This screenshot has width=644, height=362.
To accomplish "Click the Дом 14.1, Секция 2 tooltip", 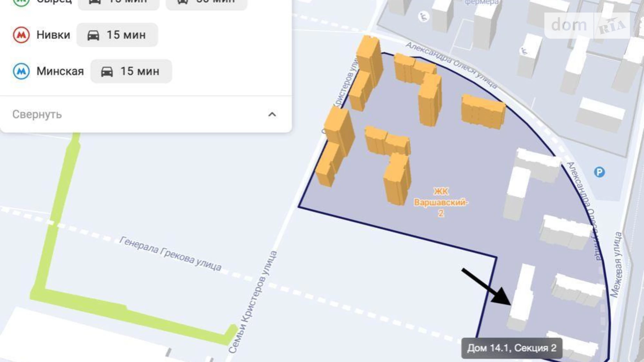I will tap(512, 348).
